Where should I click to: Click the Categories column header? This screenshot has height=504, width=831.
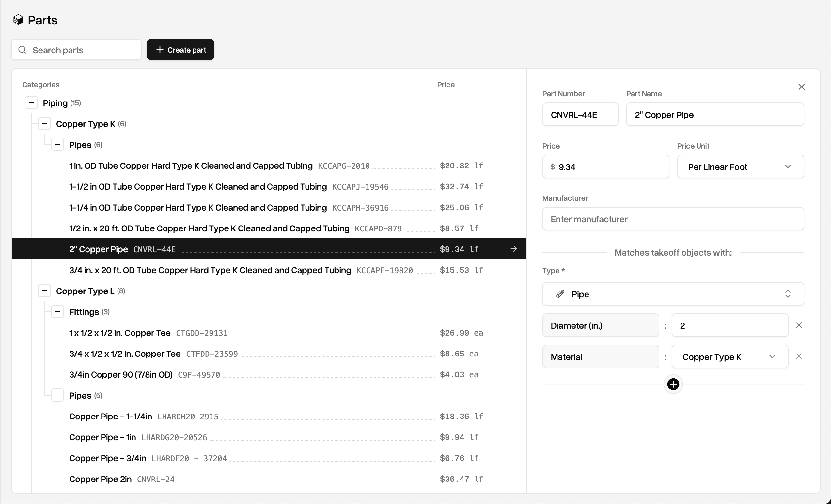(x=41, y=84)
